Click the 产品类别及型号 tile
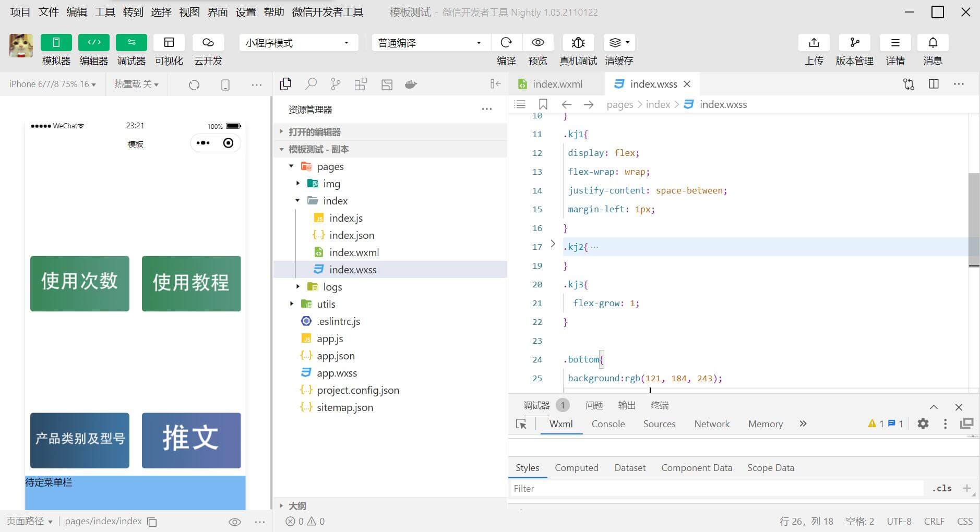 (x=80, y=440)
